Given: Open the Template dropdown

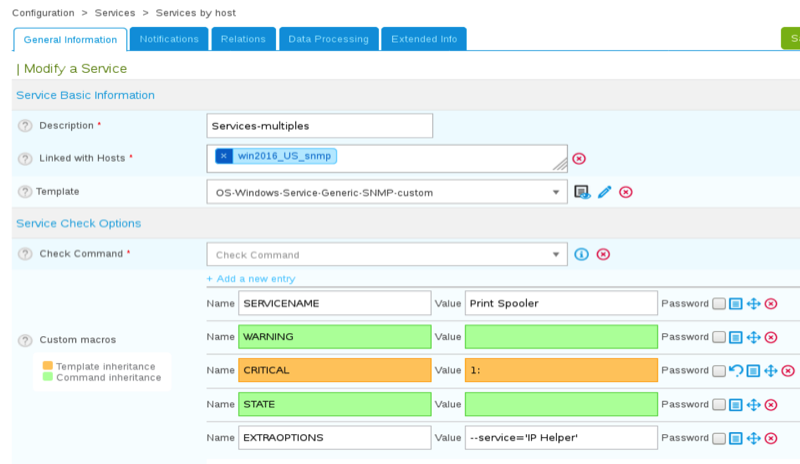Looking at the screenshot, I should 386,192.
